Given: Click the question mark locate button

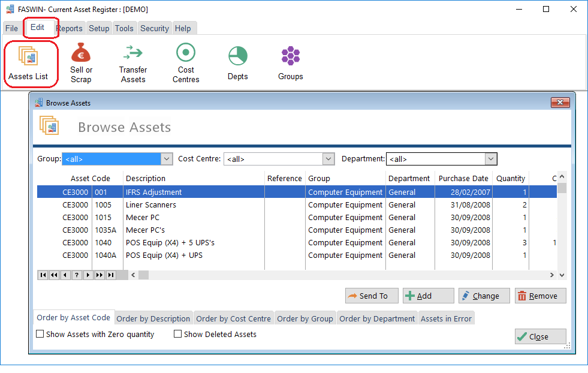Looking at the screenshot, I should tap(77, 275).
